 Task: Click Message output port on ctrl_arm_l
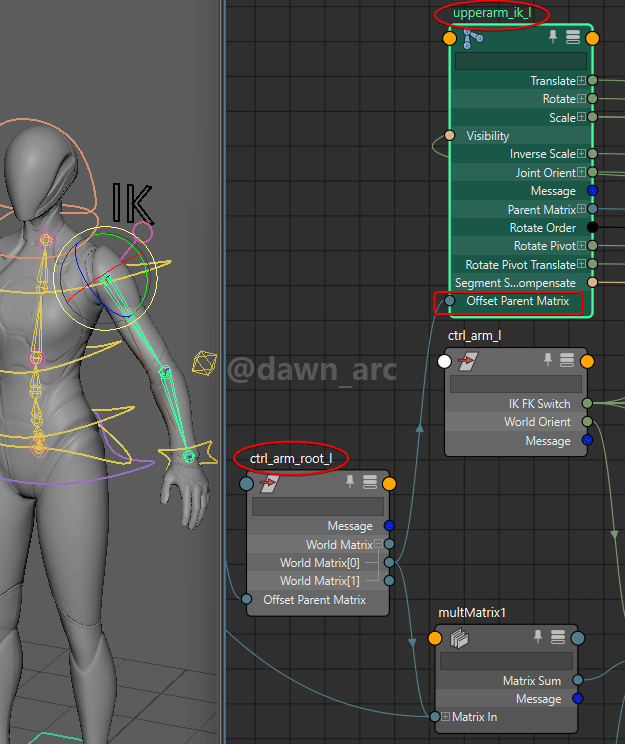587,440
